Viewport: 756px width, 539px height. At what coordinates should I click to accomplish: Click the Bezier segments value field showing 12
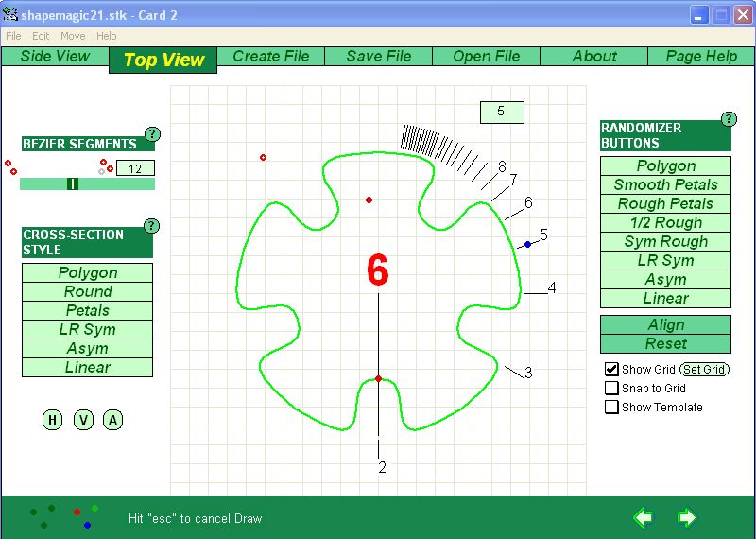click(x=135, y=168)
